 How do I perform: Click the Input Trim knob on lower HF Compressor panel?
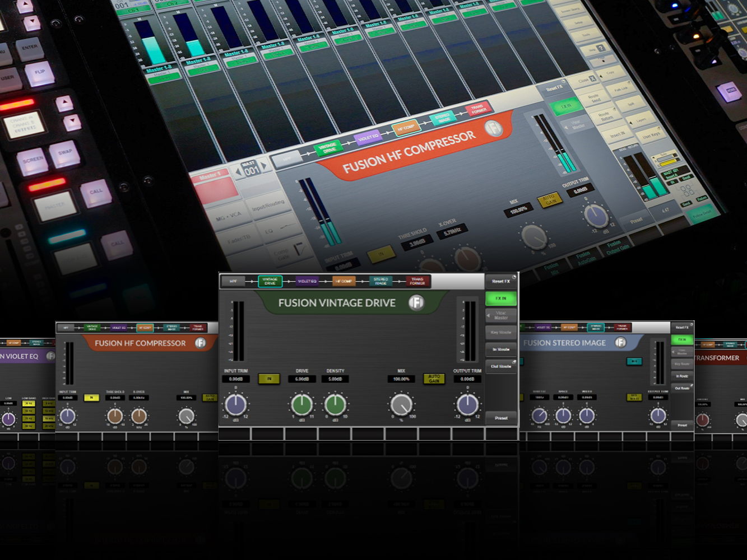coord(67,416)
